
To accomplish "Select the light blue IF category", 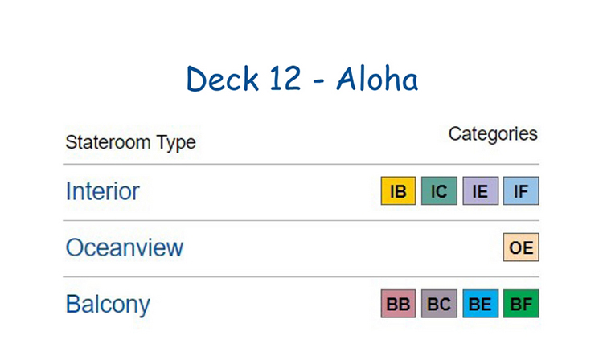I will coord(521,190).
